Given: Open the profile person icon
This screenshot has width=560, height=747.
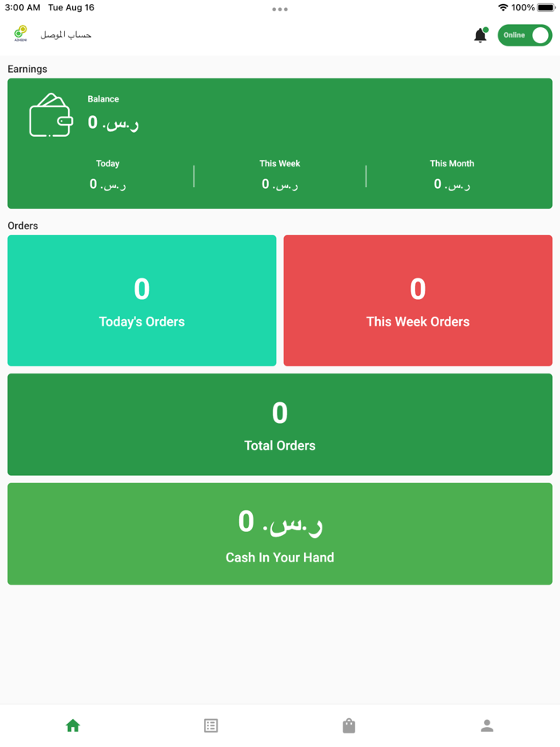Looking at the screenshot, I should coord(487,725).
